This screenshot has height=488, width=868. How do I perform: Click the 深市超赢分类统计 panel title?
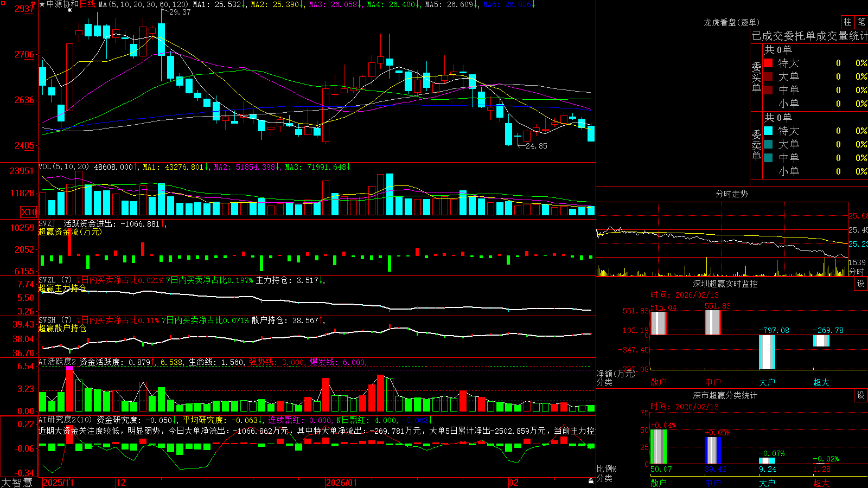coord(725,395)
